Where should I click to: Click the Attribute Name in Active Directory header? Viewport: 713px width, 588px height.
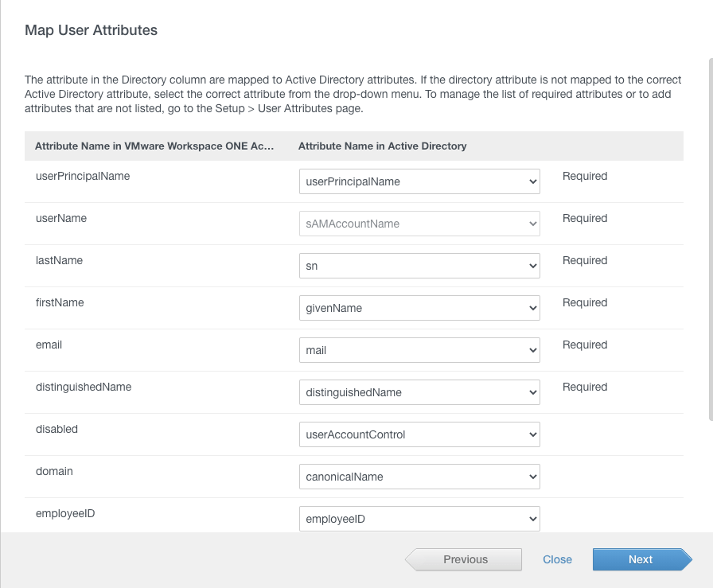coord(382,146)
